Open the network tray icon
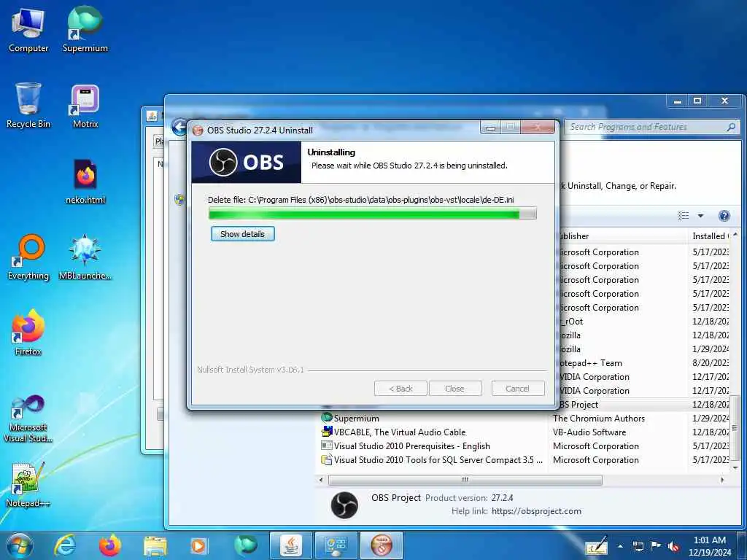The width and height of the screenshot is (747, 560). pos(638,546)
